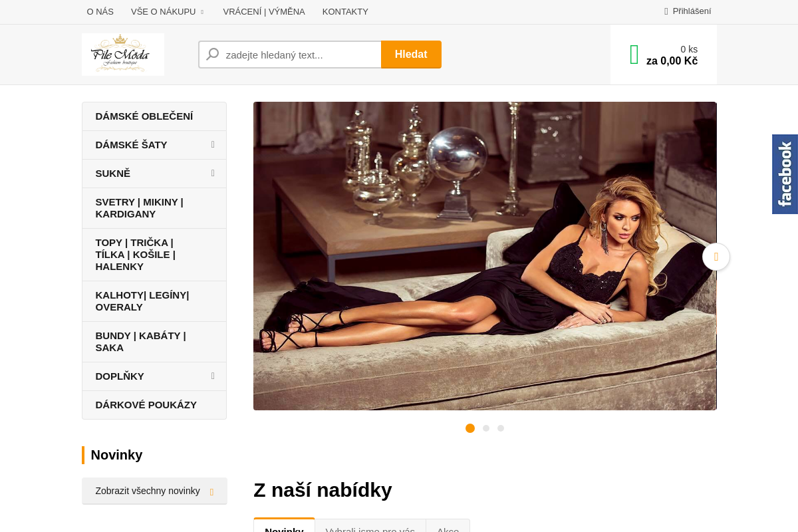Expand the Sukně submenu
Viewport: 798px width, 532px height.
(x=213, y=173)
